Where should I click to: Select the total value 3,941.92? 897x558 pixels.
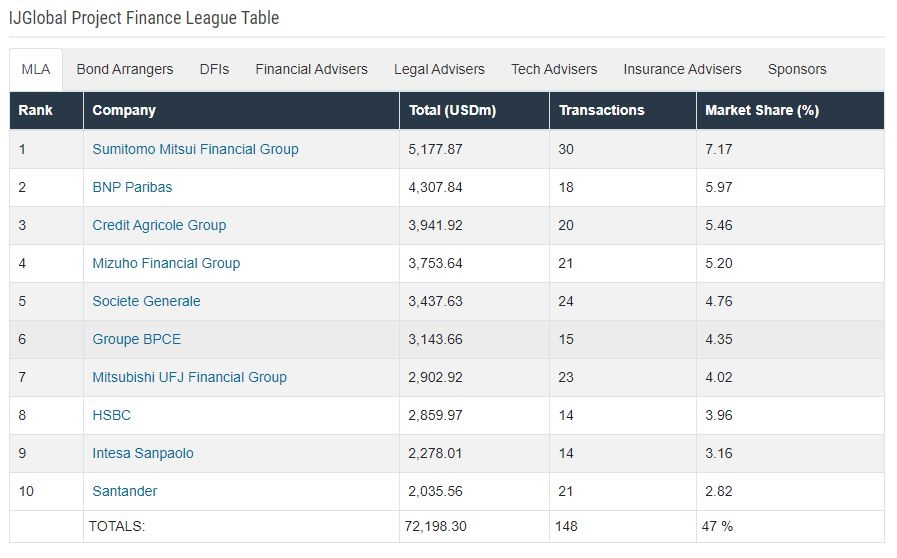pyautogui.click(x=435, y=225)
